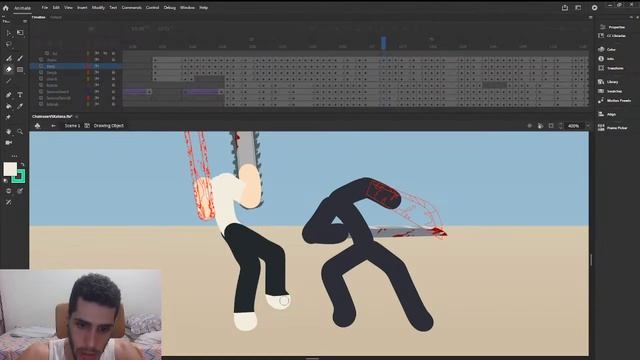640x360 pixels.
Task: Toggle Object Drawing mode in toolbar
Action: (x=9, y=191)
